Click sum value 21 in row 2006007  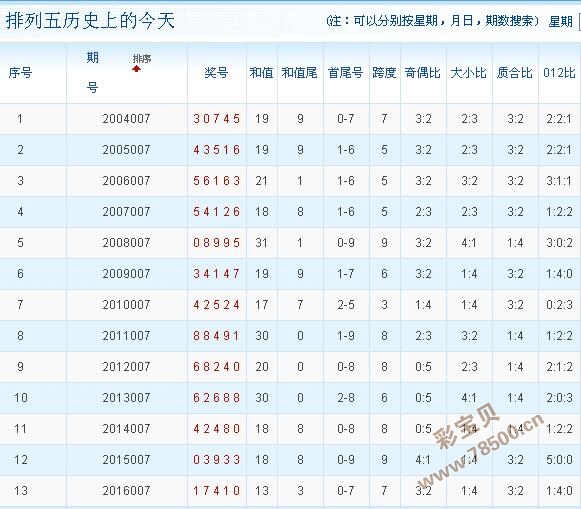coord(262,181)
